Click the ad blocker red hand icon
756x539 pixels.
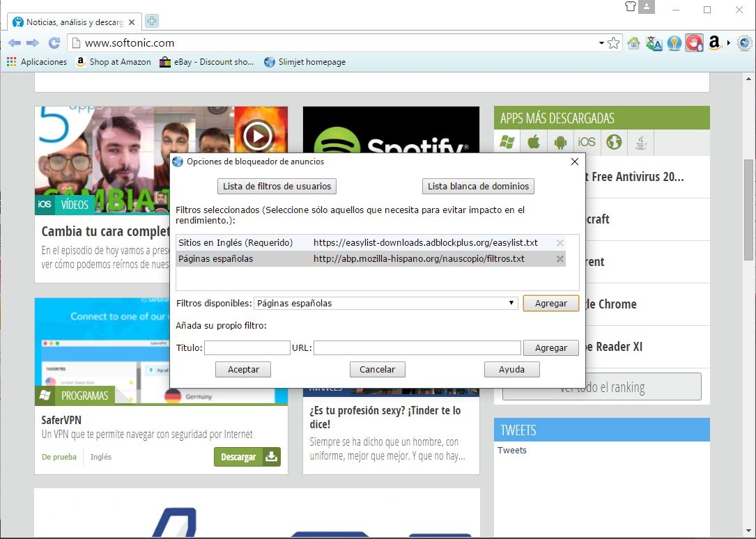693,43
